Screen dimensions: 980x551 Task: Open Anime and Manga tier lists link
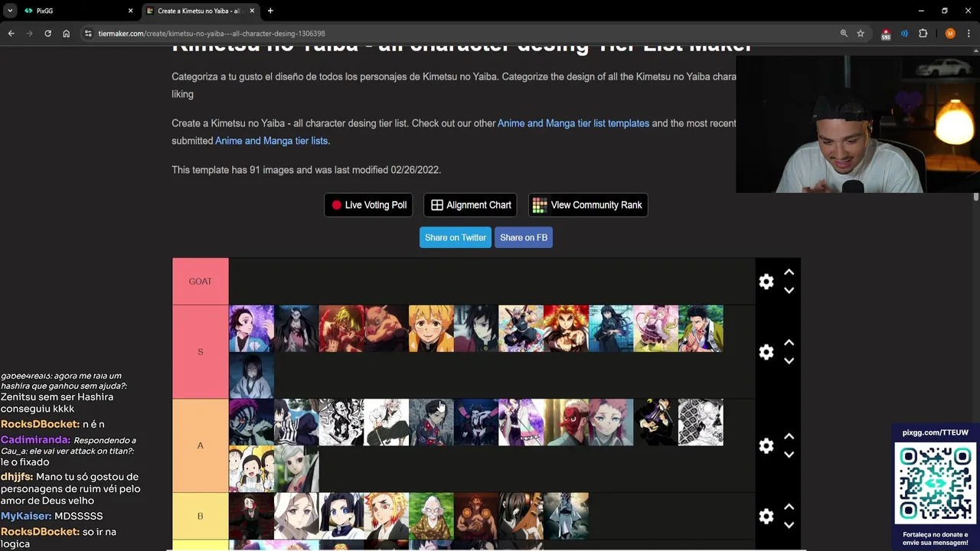[271, 141]
